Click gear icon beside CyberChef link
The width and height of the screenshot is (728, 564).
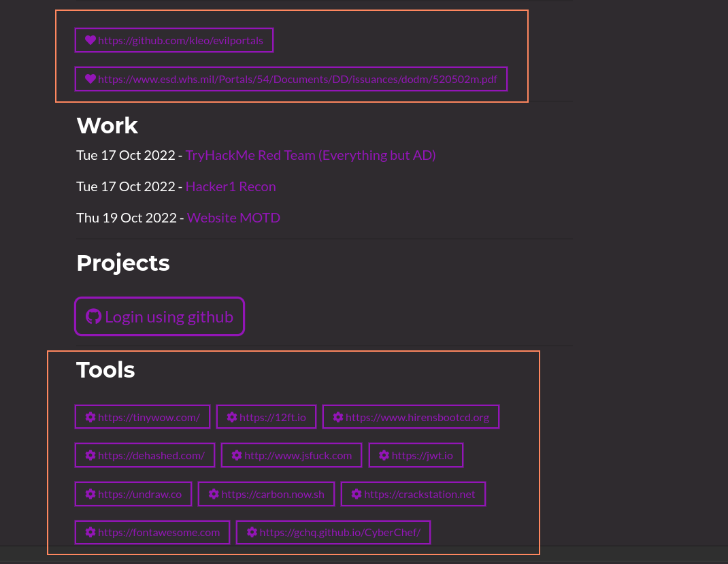coord(252,532)
